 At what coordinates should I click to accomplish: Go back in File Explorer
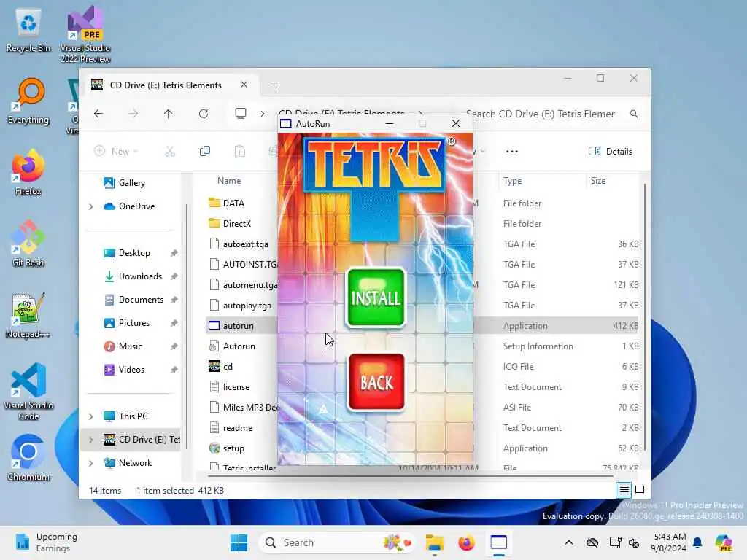tap(98, 114)
